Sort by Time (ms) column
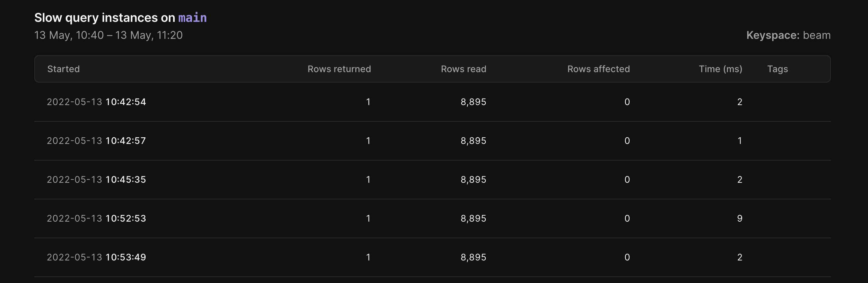The width and height of the screenshot is (868, 283). [x=720, y=69]
